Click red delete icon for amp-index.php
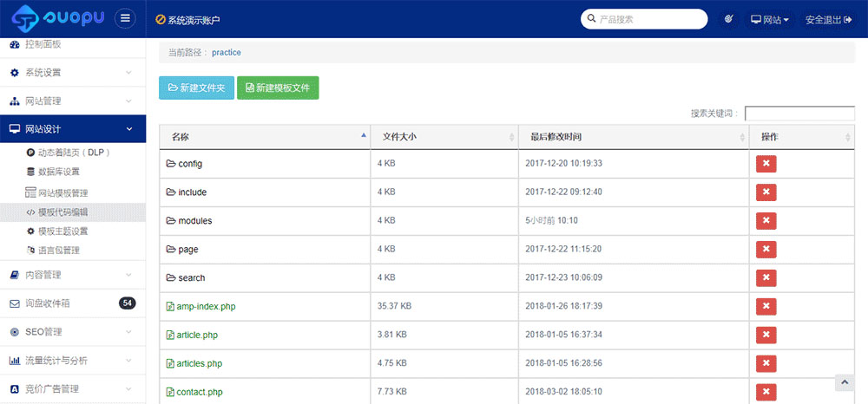Image resolution: width=868 pixels, height=404 pixels. click(766, 306)
